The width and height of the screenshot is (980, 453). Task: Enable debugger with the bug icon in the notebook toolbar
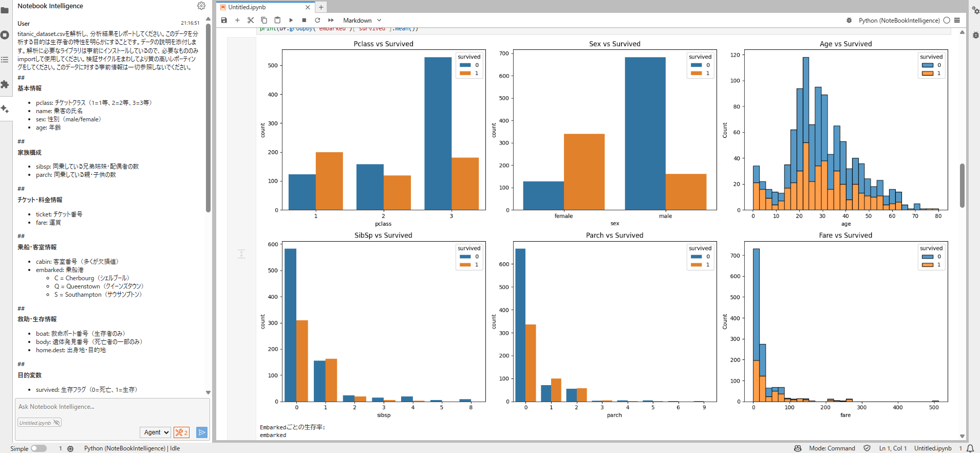[x=849, y=20]
